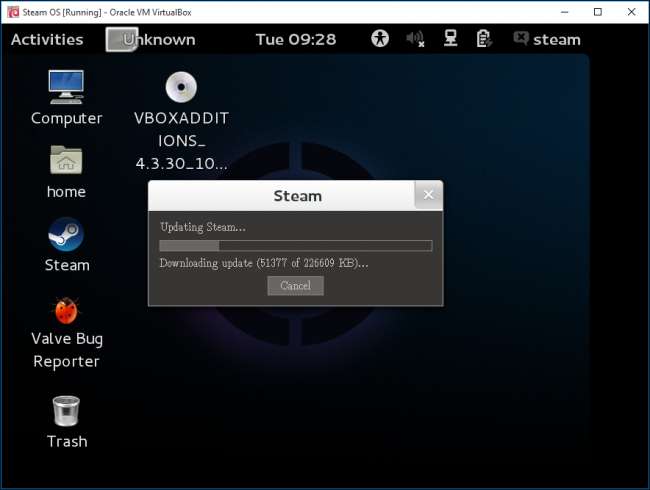Image resolution: width=650 pixels, height=490 pixels.
Task: Click the VirtualBox window icon
Action: tap(13, 12)
